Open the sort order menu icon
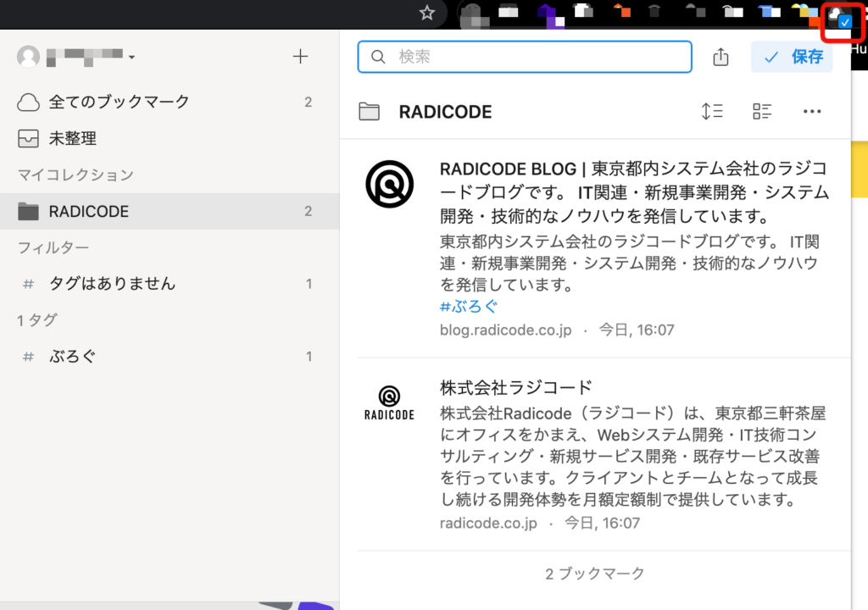This screenshot has width=868, height=610. [712, 111]
